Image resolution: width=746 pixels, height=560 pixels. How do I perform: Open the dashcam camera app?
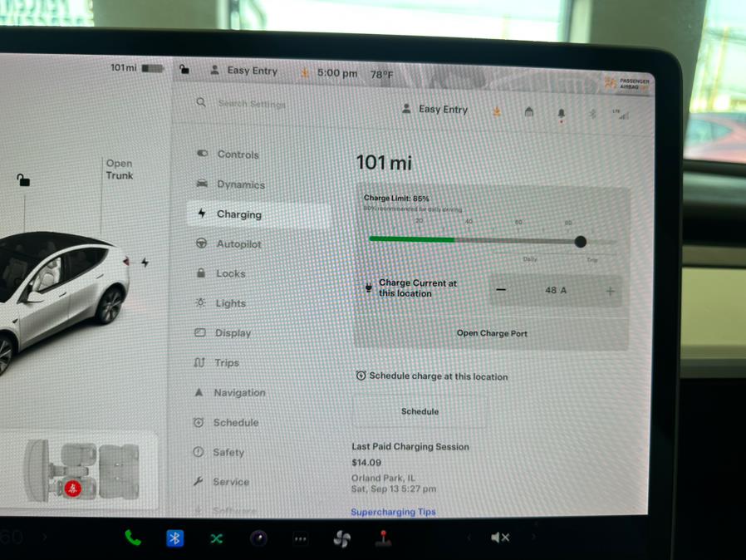click(x=258, y=538)
